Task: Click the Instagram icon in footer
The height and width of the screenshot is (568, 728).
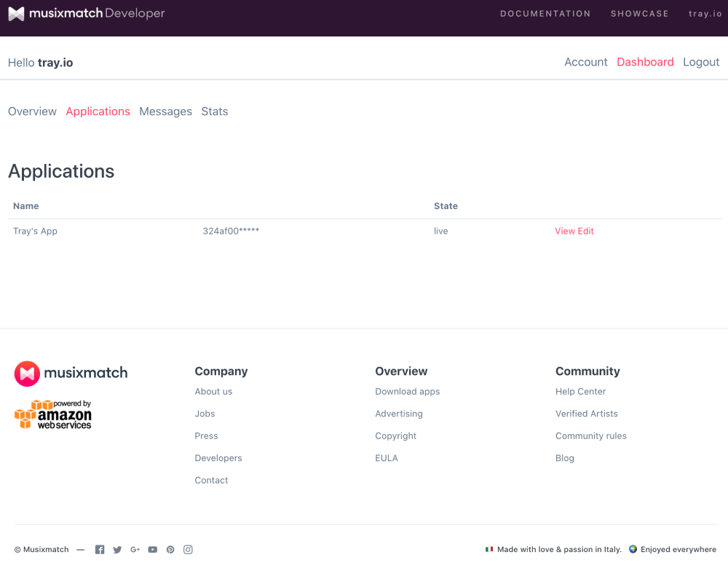Action: point(188,550)
